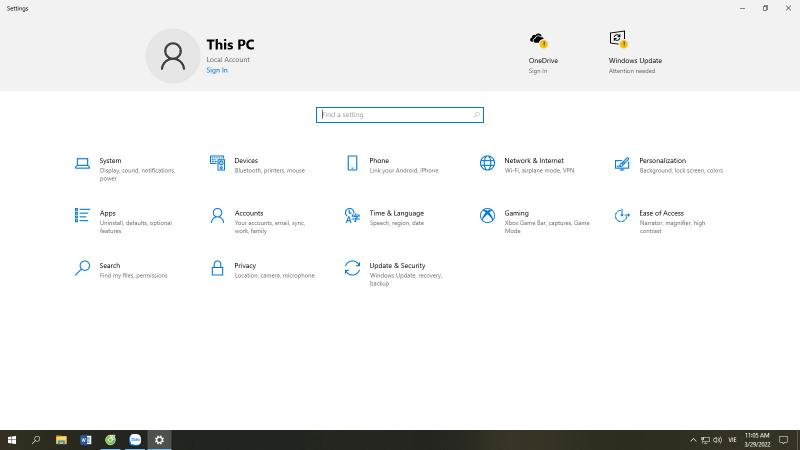The width and height of the screenshot is (800, 450).
Task: Open the Windows Start menu
Action: [x=12, y=440]
